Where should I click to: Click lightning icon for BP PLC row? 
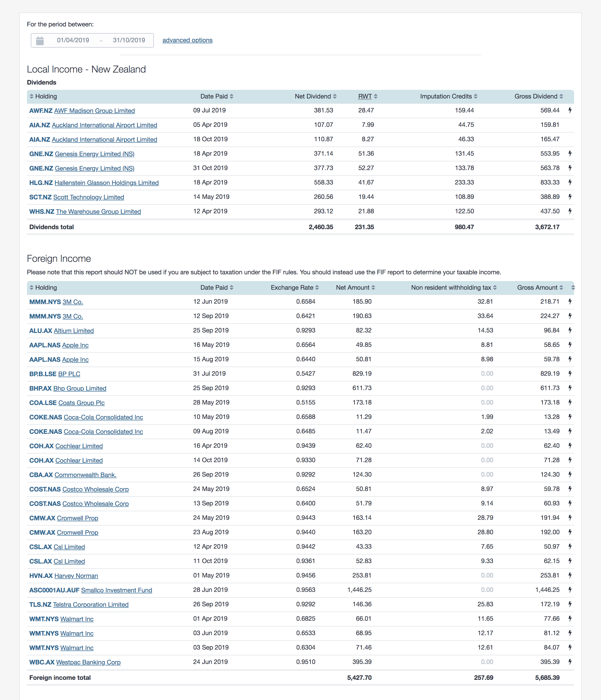point(570,374)
